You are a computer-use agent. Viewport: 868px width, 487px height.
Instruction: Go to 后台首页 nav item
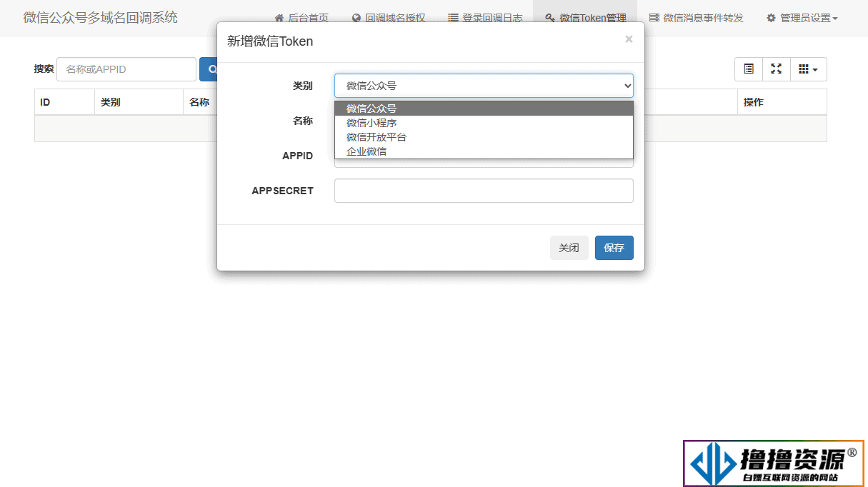(x=301, y=18)
